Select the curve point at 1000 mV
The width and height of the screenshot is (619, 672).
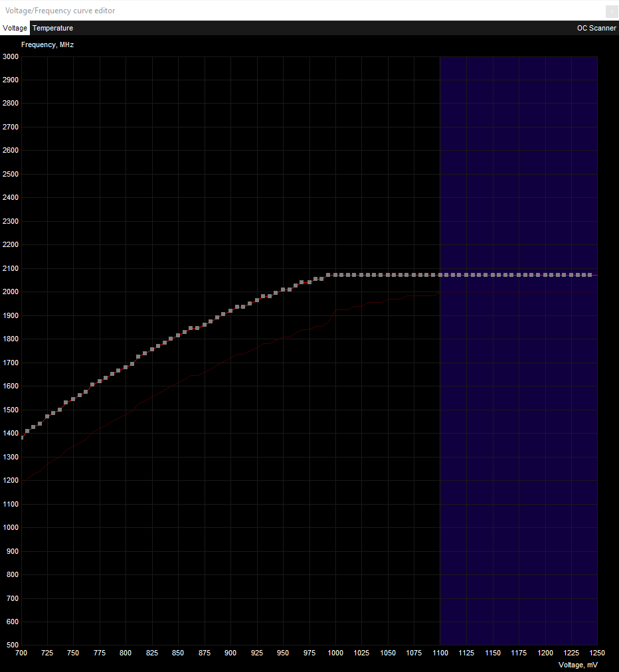[x=335, y=274]
